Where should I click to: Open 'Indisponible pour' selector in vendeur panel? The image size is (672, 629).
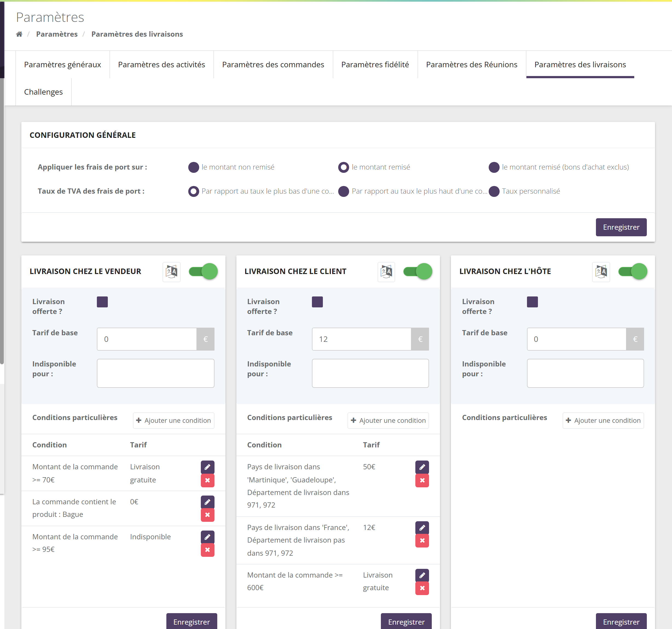[155, 373]
